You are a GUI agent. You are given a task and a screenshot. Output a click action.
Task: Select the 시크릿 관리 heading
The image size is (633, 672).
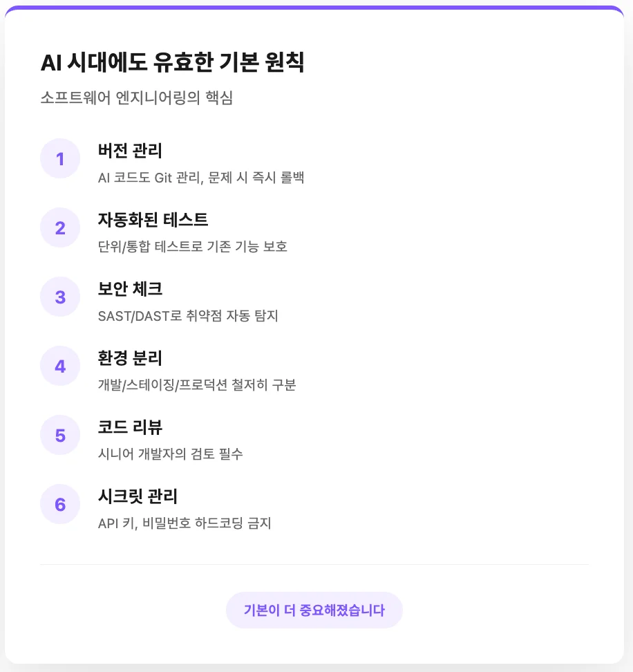click(x=138, y=496)
